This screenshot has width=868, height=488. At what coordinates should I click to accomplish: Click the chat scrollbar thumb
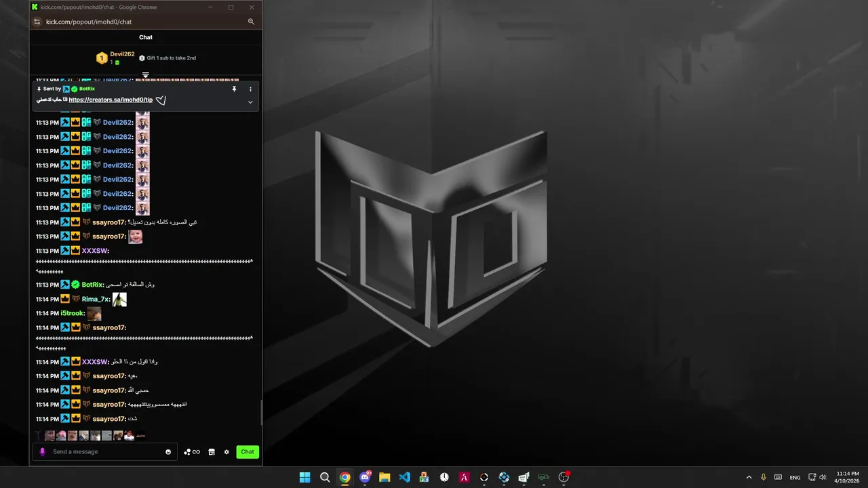(260, 412)
